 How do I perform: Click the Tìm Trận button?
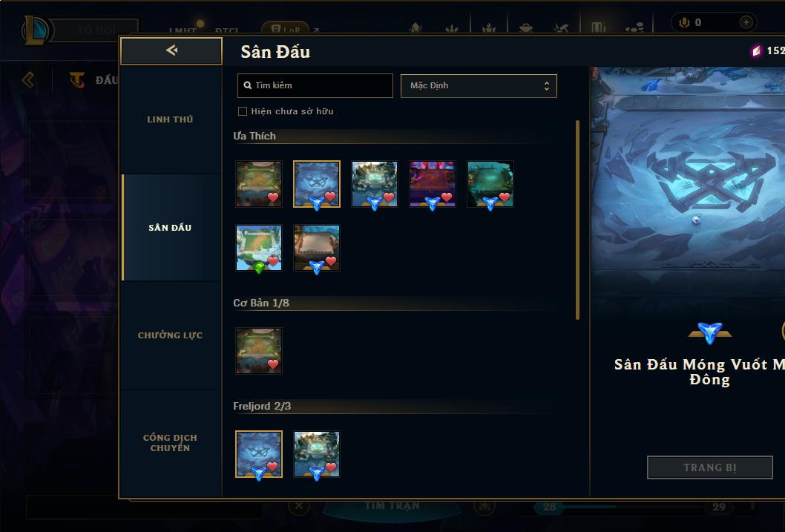[392, 506]
